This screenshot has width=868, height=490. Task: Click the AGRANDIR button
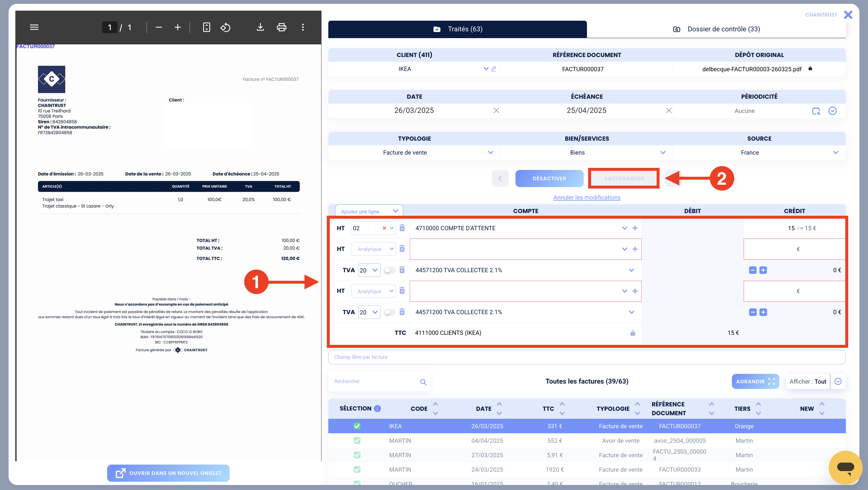click(x=755, y=382)
